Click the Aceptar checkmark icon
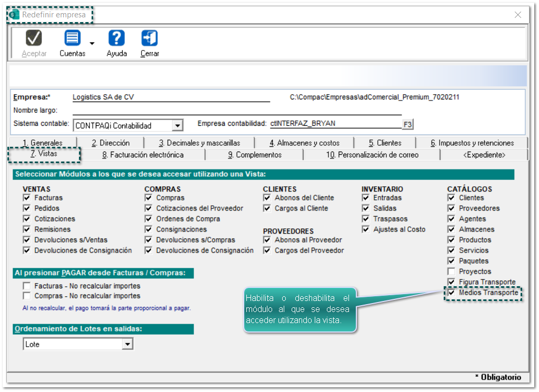539x392 pixels. pos(34,38)
